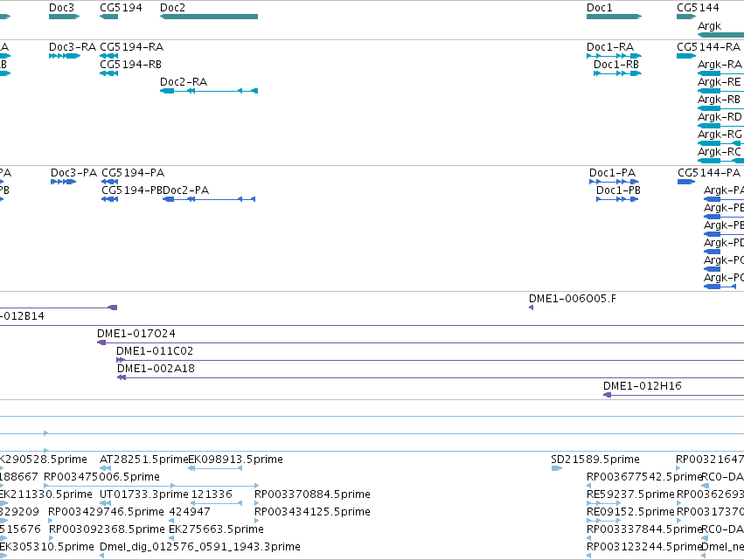744x560 pixels.
Task: Select the Doc1-PA protein feature
Action: [x=614, y=182]
